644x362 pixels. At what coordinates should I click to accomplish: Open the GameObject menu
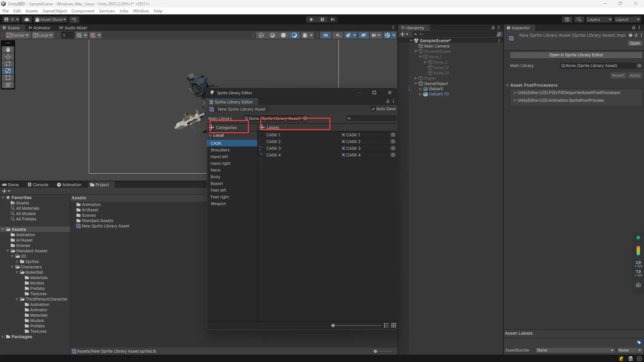pyautogui.click(x=54, y=11)
